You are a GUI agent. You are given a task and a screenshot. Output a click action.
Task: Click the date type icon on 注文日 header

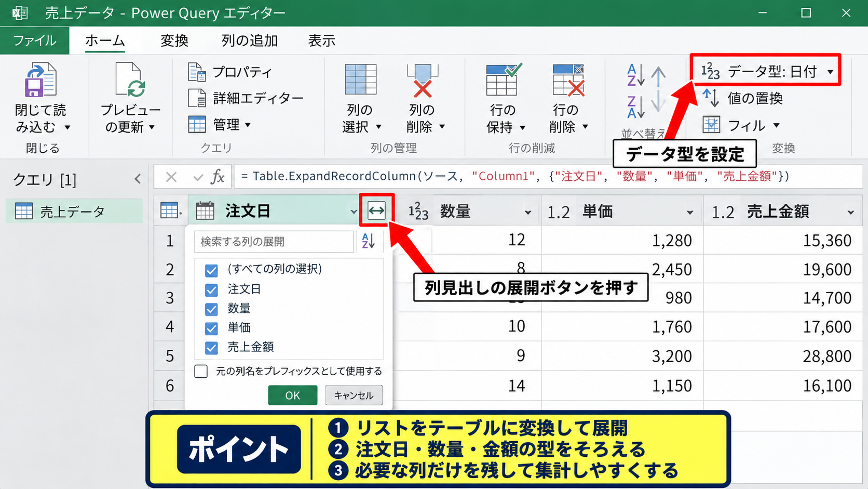205,211
